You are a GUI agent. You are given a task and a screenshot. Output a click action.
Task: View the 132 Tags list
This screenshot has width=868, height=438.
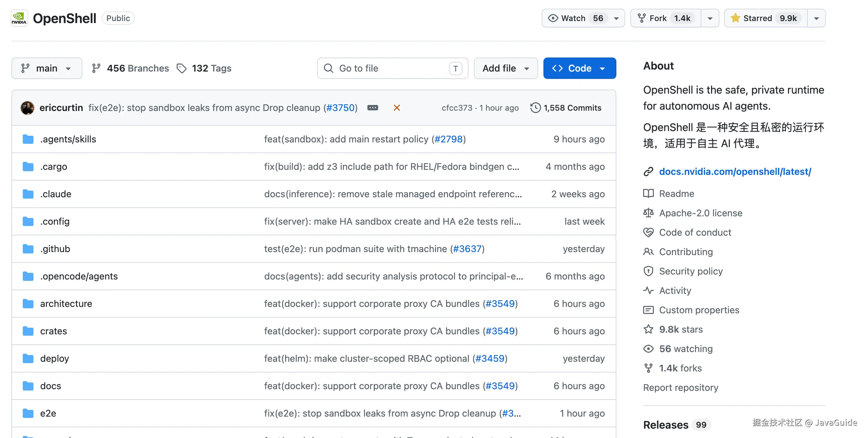pyautogui.click(x=204, y=68)
